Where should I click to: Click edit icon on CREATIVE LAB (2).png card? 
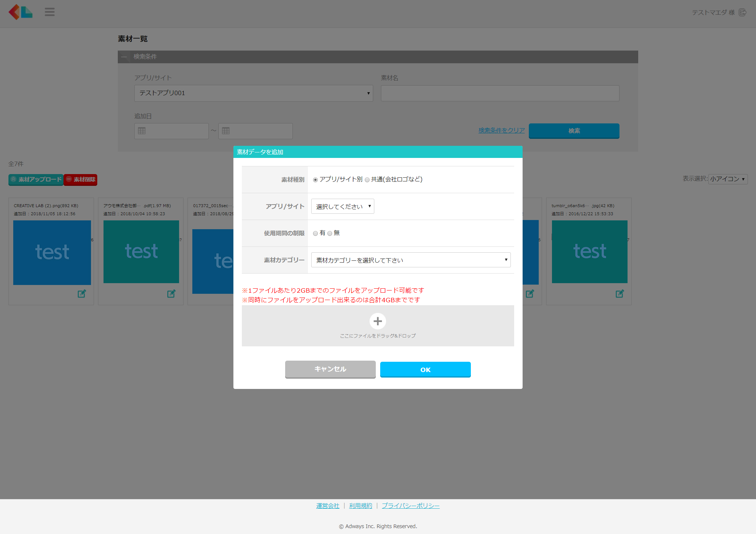81,294
